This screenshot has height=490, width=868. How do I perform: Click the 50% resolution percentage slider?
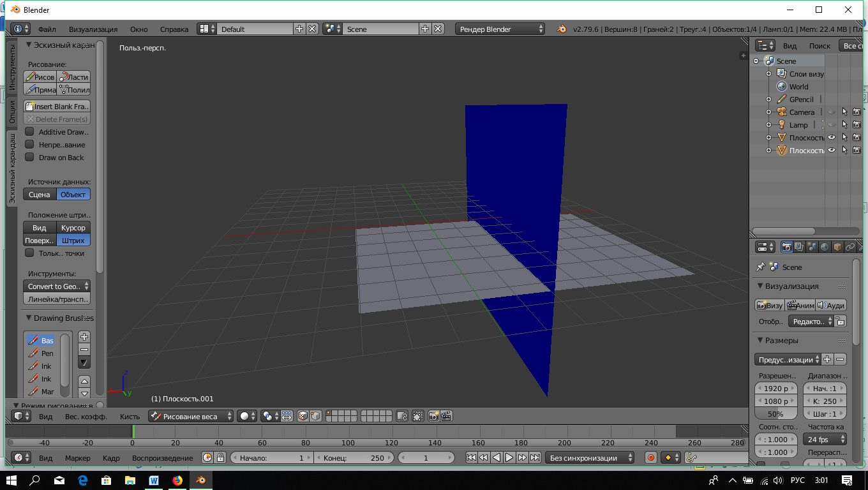click(x=775, y=414)
